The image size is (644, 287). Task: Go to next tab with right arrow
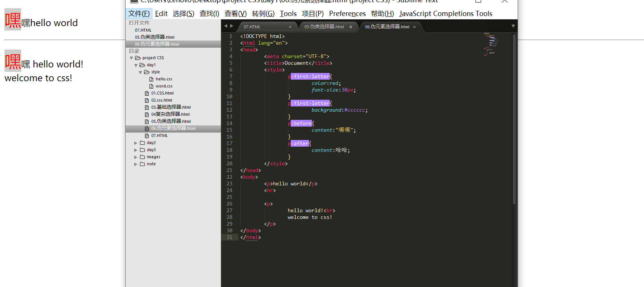pos(232,26)
